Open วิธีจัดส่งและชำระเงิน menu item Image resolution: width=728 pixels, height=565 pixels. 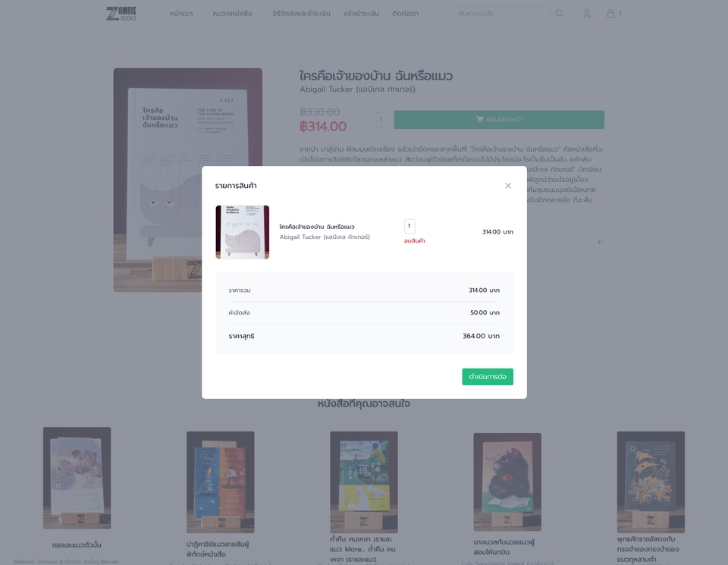click(301, 14)
